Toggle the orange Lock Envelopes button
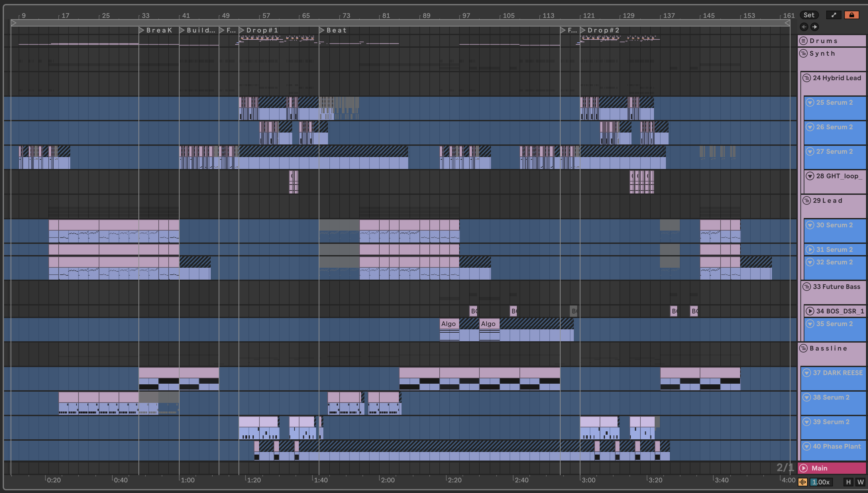 851,15
